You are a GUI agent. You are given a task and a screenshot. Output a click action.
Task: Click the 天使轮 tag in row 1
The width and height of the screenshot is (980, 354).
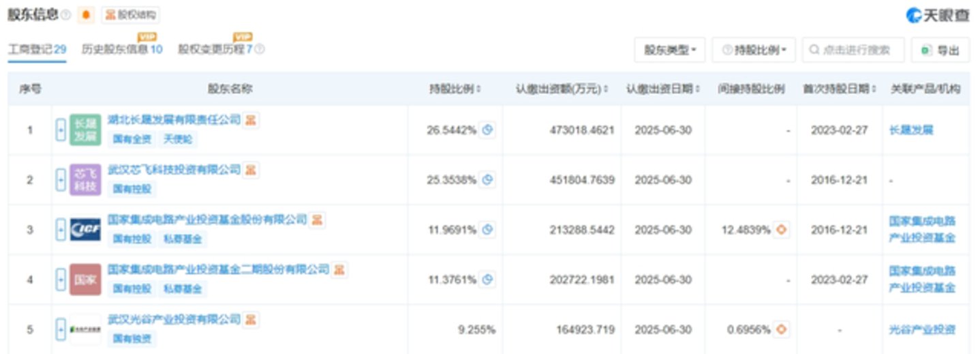coord(179,139)
